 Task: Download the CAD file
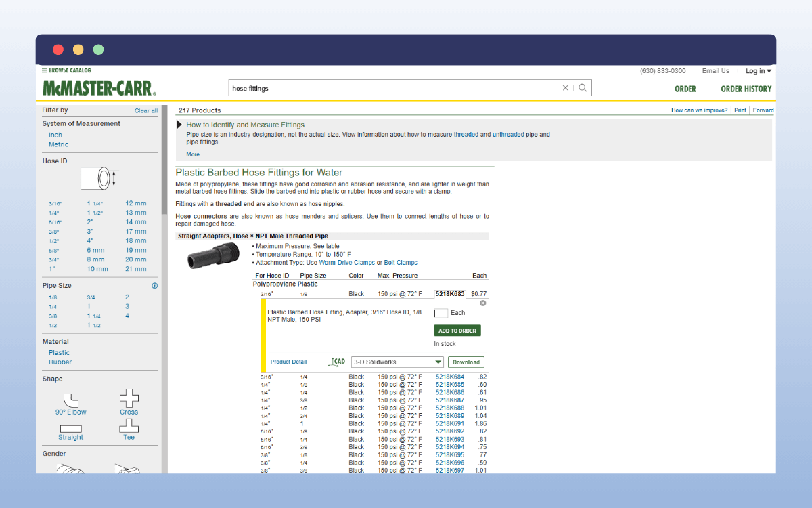[x=466, y=362]
